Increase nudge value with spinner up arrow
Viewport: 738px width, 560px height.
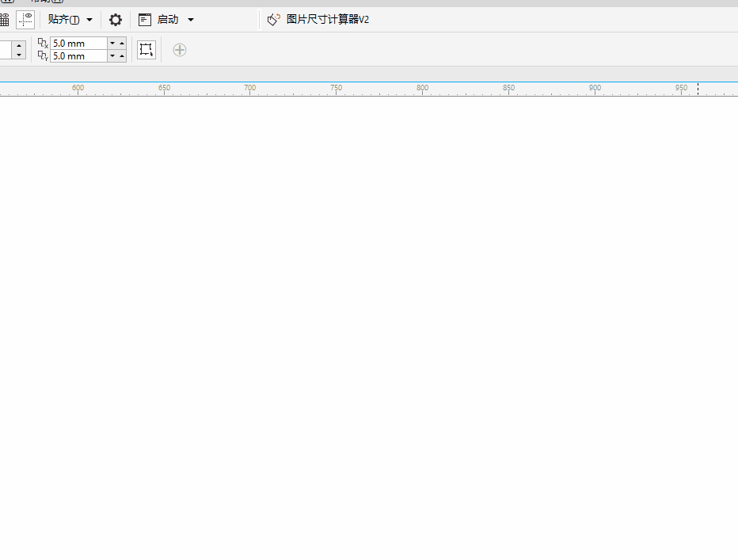(x=19, y=45)
